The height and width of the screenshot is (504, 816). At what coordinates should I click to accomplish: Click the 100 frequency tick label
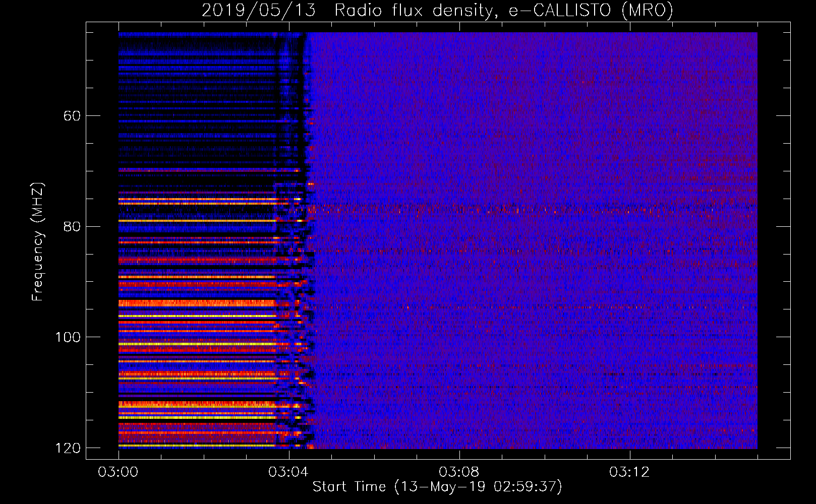[68, 337]
